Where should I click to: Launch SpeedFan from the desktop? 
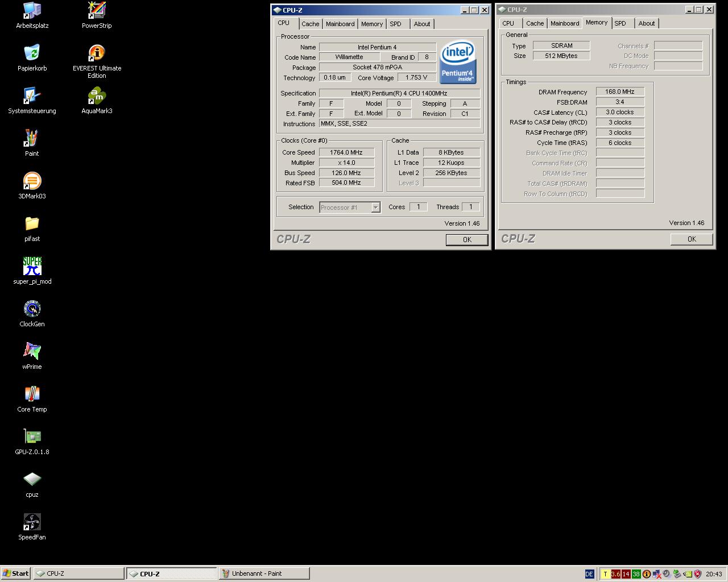tap(32, 526)
